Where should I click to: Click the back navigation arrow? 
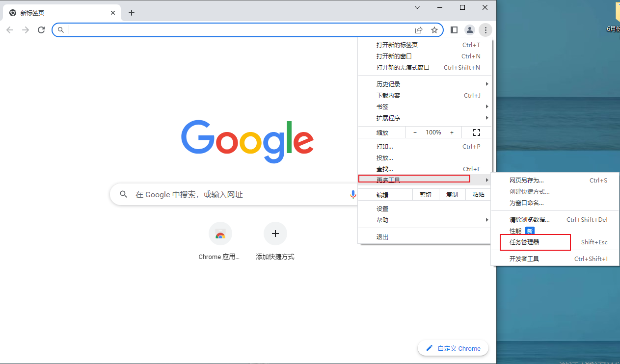tap(10, 30)
